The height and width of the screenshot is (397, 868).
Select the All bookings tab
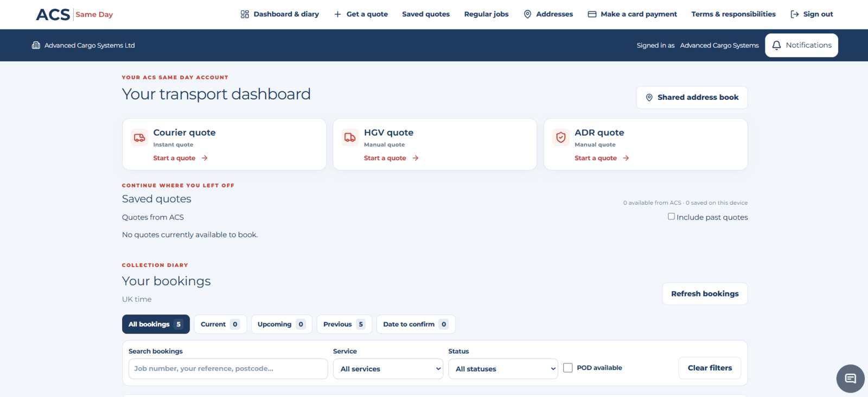coord(156,324)
